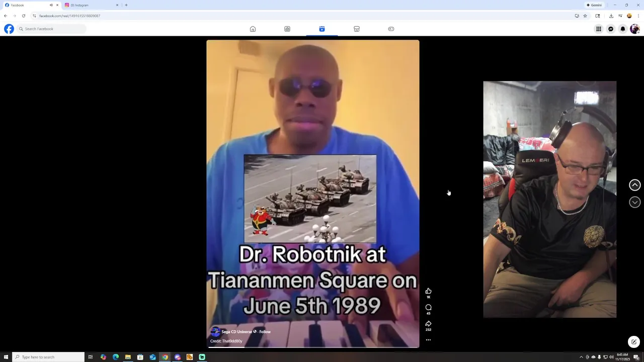Click the Sega CD Universe page avatar
Image resolution: width=644 pixels, height=362 pixels.
(x=215, y=332)
